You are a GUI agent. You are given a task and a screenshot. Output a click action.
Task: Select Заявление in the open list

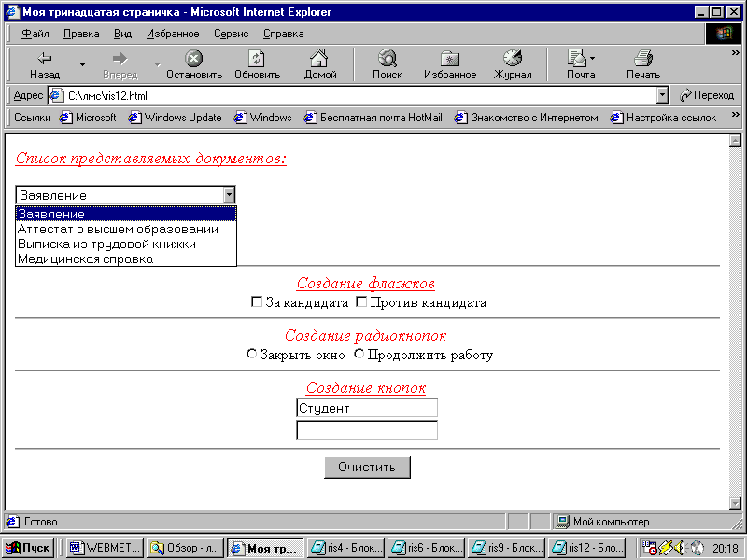(x=126, y=214)
